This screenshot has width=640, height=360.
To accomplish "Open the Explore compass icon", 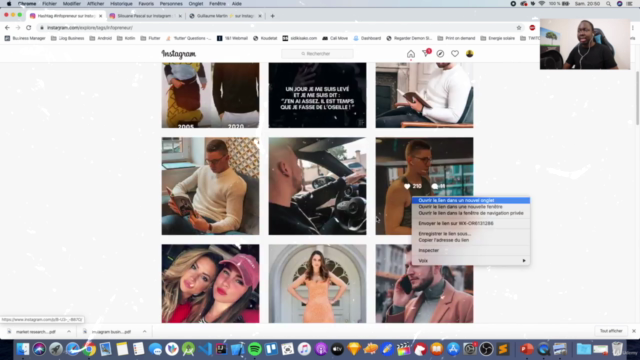I will [440, 54].
